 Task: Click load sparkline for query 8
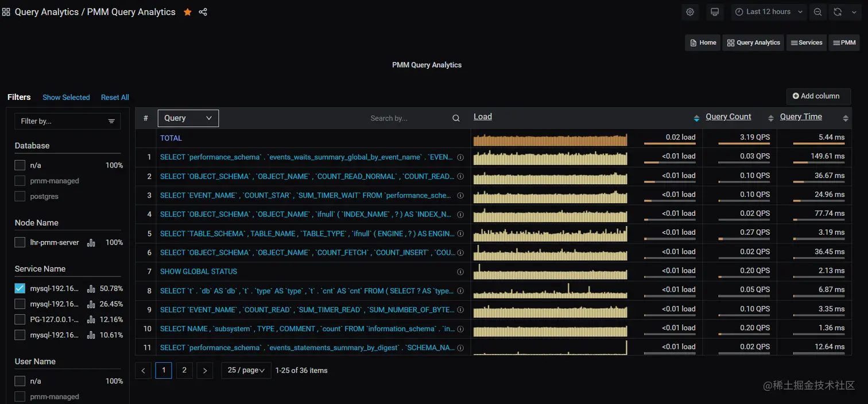(550, 291)
